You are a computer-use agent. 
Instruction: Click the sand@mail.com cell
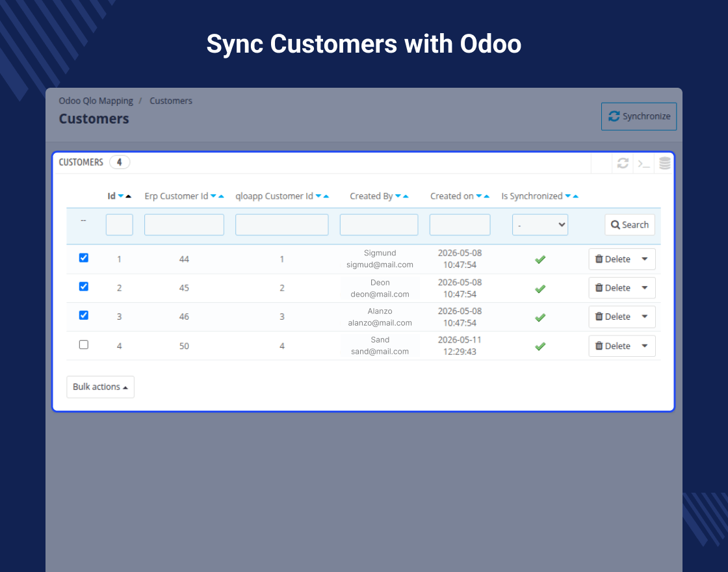380,352
